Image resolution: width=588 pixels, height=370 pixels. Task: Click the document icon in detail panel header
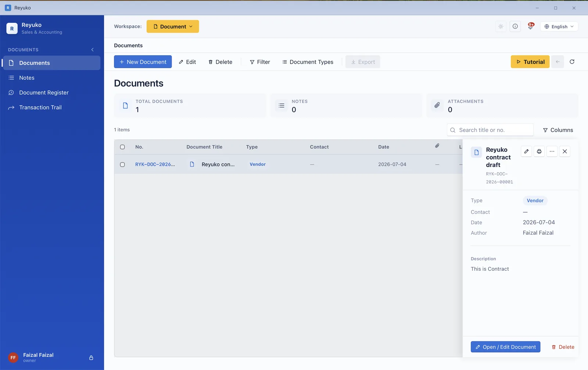click(x=476, y=152)
